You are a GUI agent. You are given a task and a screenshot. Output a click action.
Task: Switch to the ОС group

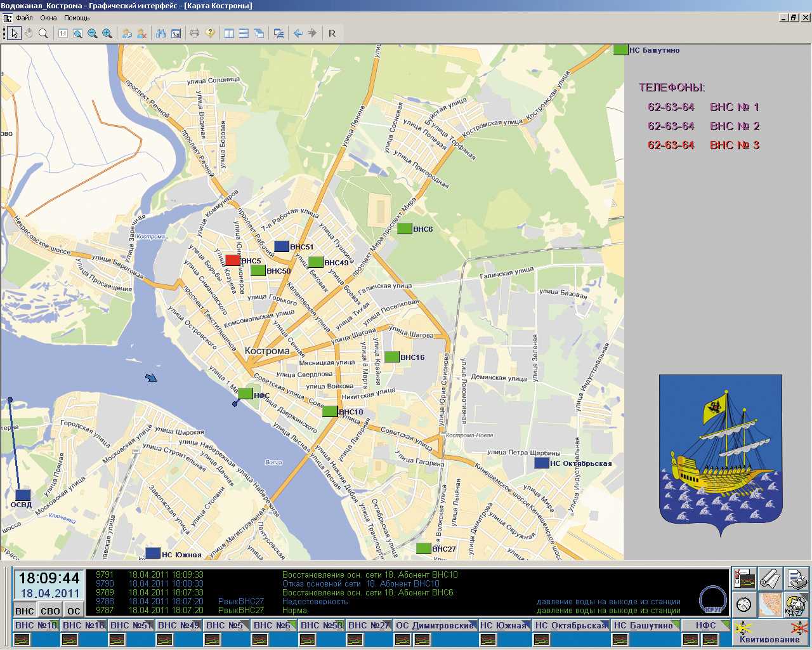click(x=74, y=611)
